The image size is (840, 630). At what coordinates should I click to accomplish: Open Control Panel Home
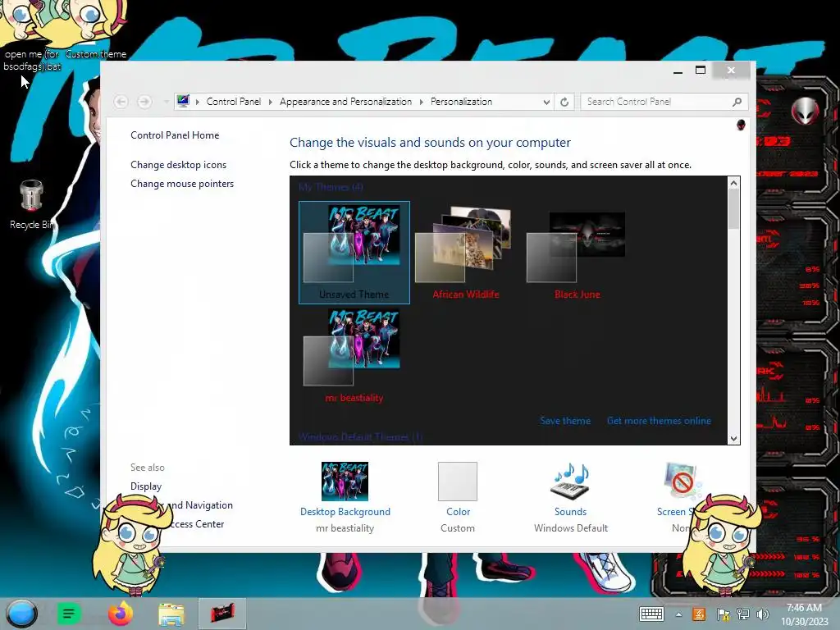[x=175, y=135]
